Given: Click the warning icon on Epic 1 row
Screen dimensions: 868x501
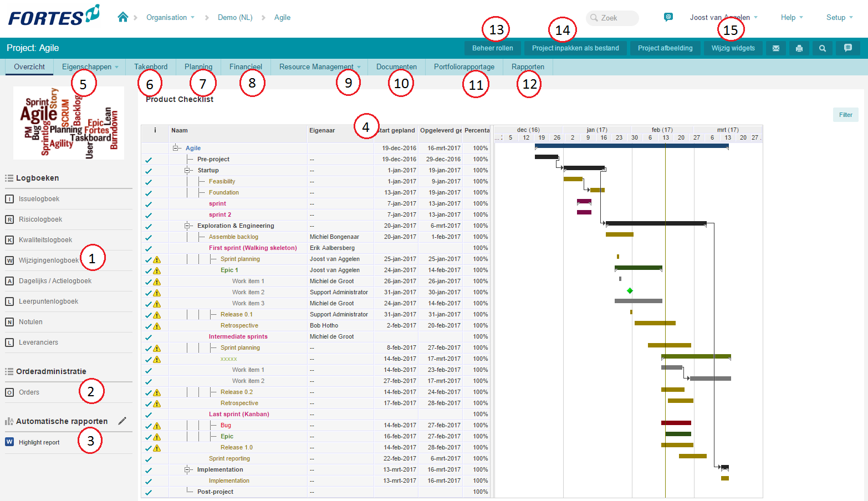Looking at the screenshot, I should coord(157,270).
